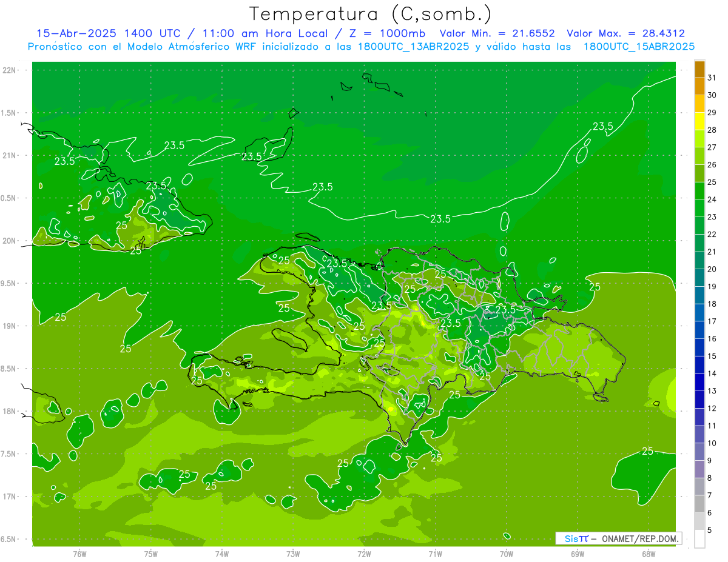Click the 'Valor Max. = 28.4312' text

[625, 33]
